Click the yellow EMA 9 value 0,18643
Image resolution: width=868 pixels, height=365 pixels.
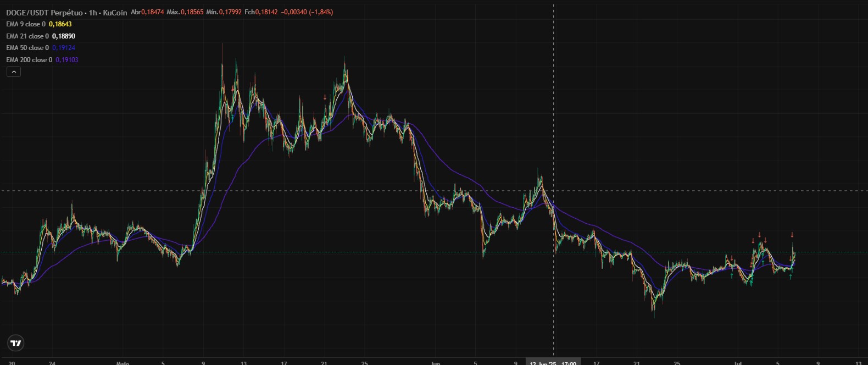click(60, 24)
